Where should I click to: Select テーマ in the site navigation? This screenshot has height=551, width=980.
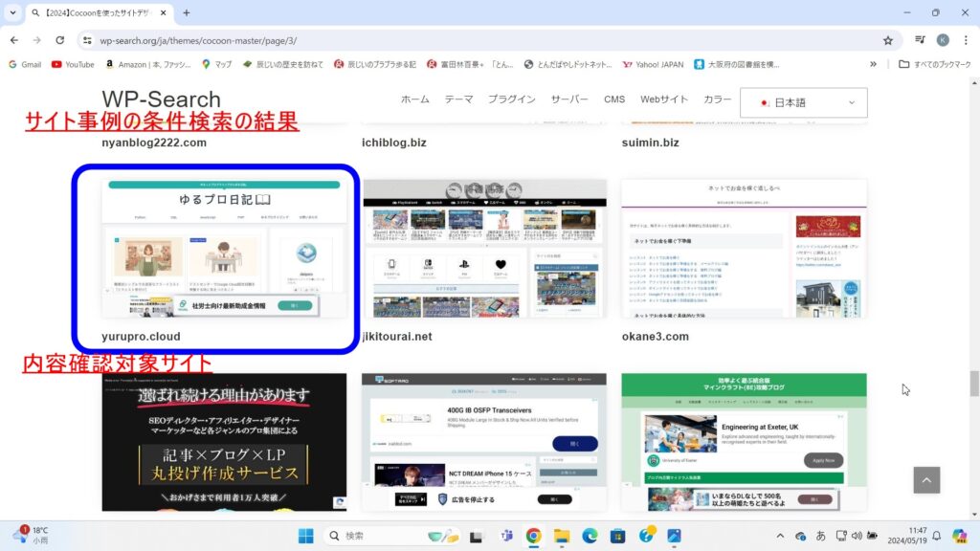click(x=458, y=99)
